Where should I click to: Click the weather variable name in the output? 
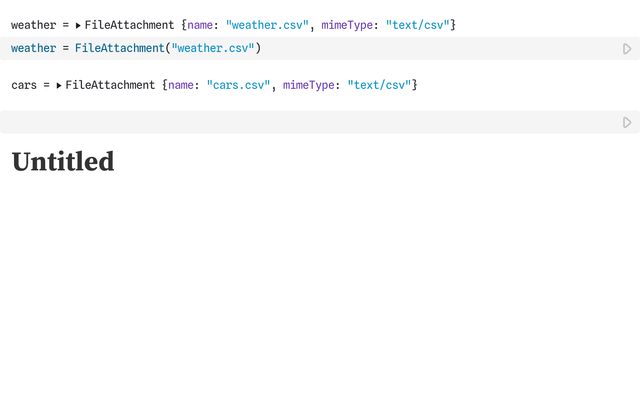[x=33, y=25]
